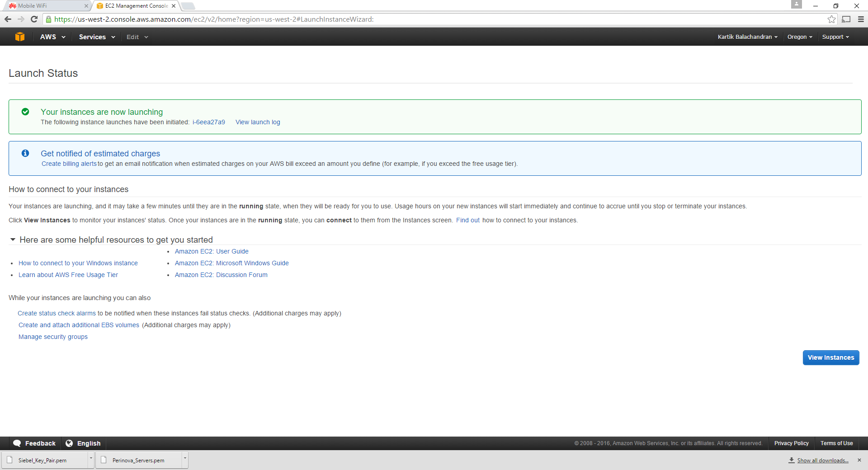The height and width of the screenshot is (470, 868).
Task: Open Kartik Balachandran account menu
Action: click(748, 37)
